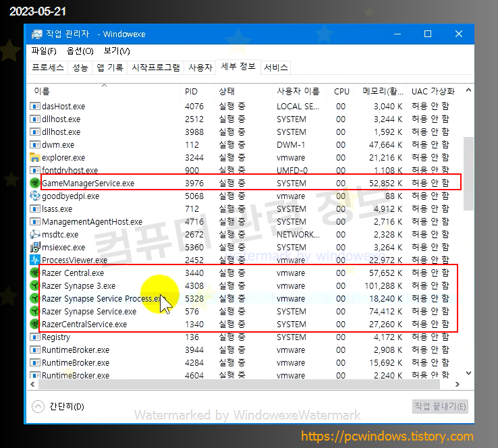
Task: Click the vertical scrollbar thumb
Action: click(x=468, y=173)
